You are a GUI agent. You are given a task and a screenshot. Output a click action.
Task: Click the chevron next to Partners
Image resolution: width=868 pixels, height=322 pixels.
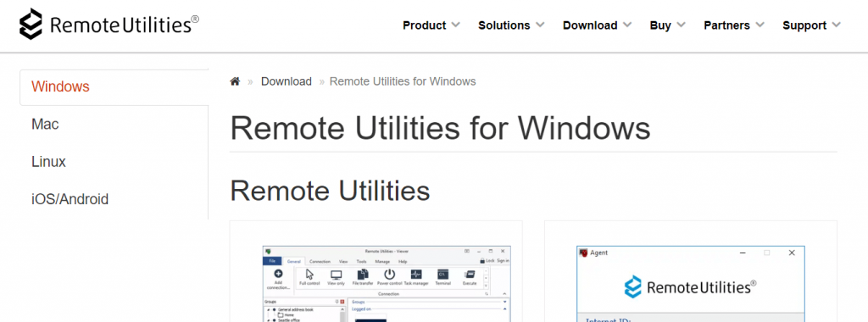pos(760,25)
